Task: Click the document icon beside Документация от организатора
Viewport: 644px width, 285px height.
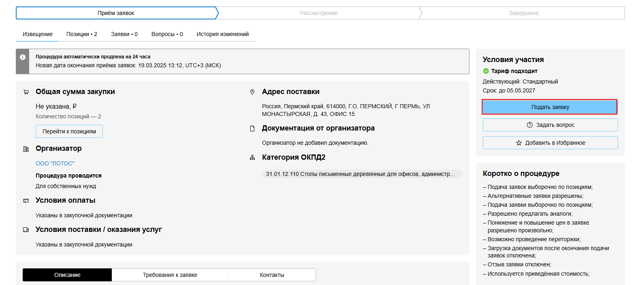Action: pyautogui.click(x=252, y=129)
